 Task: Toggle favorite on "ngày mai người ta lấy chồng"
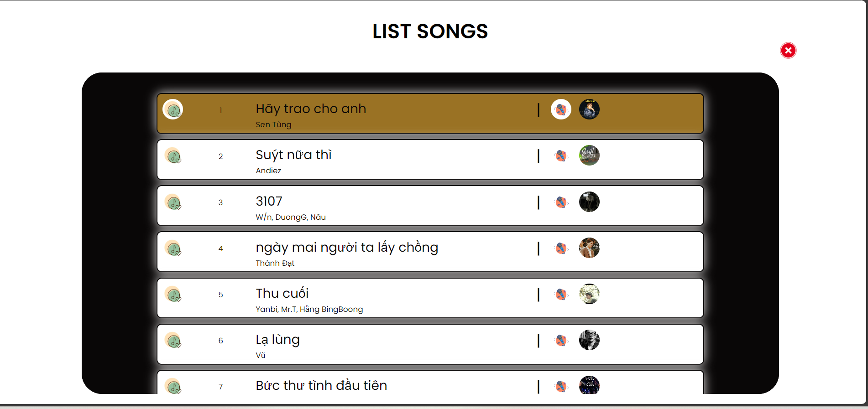tap(173, 248)
